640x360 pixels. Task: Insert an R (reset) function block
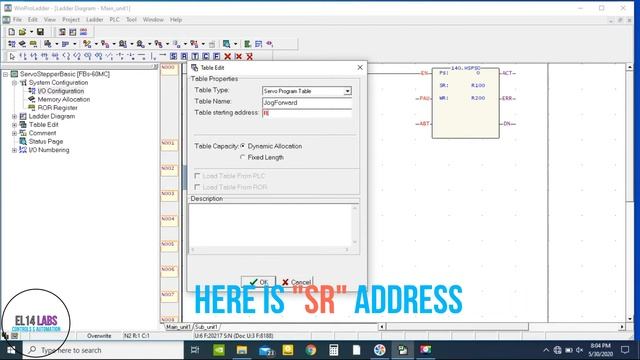(184, 56)
